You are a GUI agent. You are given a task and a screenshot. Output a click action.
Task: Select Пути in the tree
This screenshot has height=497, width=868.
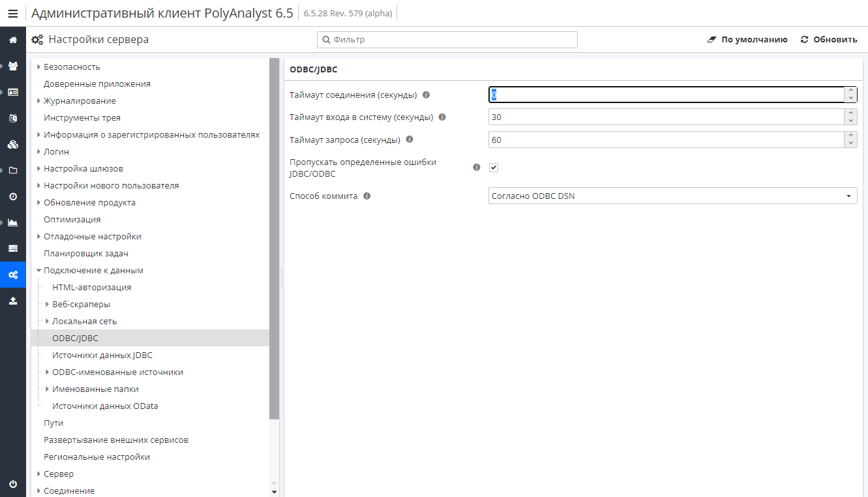click(53, 423)
